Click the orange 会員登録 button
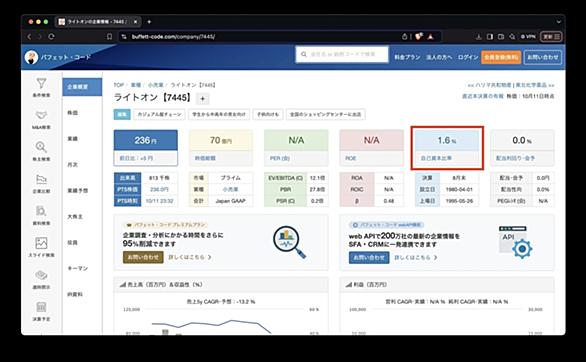Image resolution: width=586 pixels, height=362 pixels. tap(501, 57)
